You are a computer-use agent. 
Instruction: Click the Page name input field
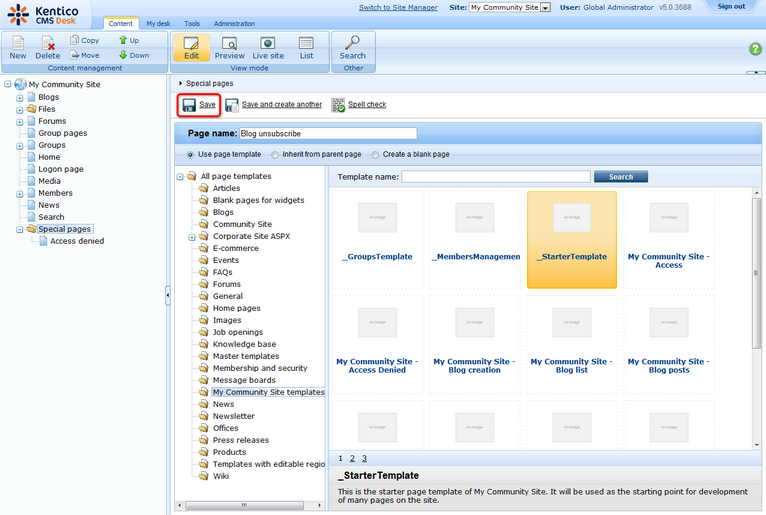coord(328,133)
